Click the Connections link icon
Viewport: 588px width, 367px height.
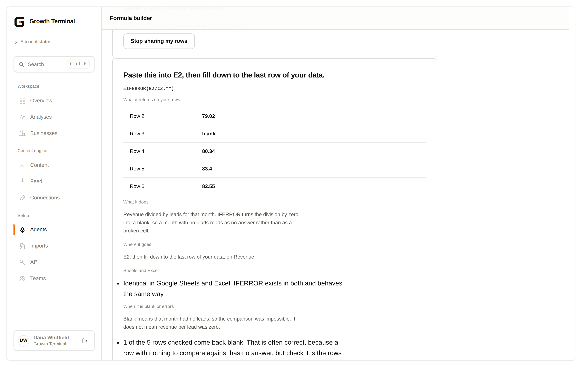click(22, 198)
